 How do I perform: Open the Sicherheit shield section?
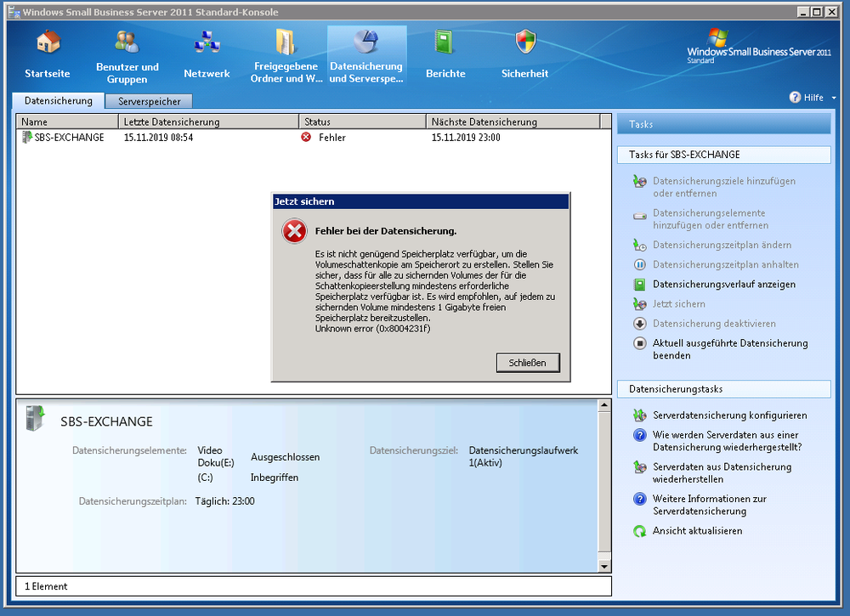[525, 42]
